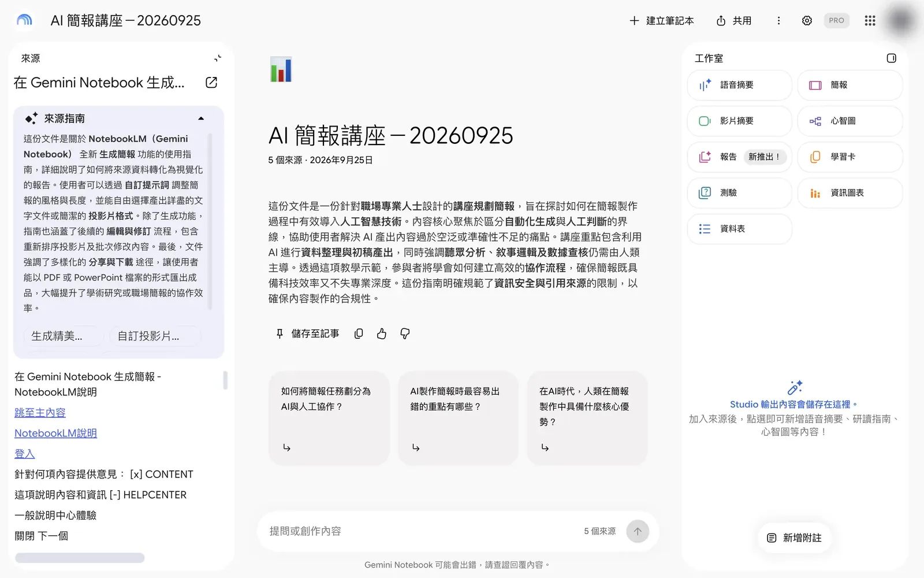Click the 一般說明中心體驗 text
Screen dimensions: 924x578
55,516
